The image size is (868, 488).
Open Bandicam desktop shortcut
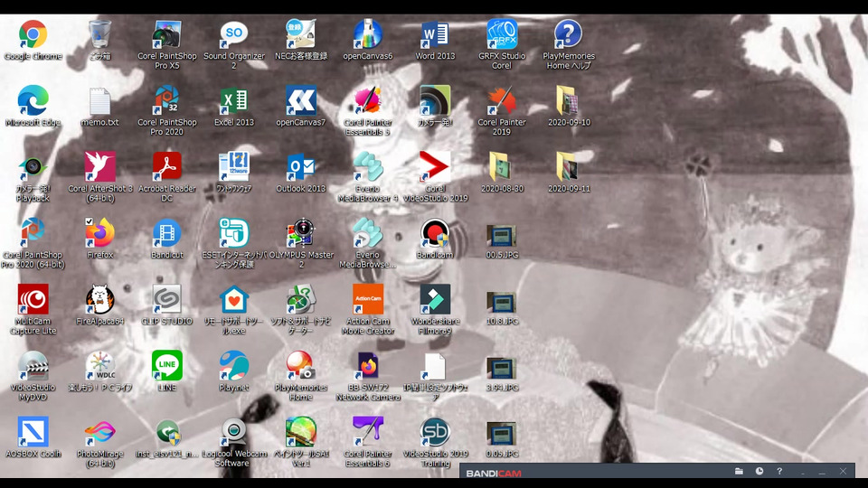[x=435, y=233]
